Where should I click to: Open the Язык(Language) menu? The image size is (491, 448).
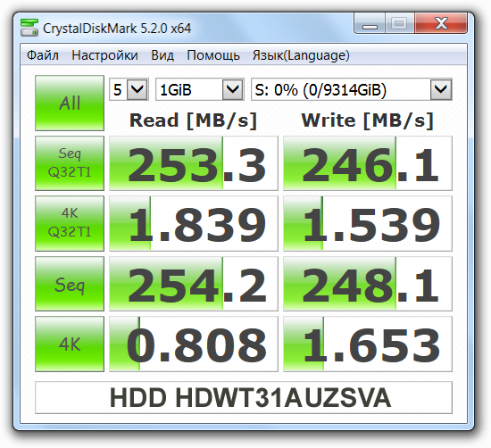pos(301,55)
